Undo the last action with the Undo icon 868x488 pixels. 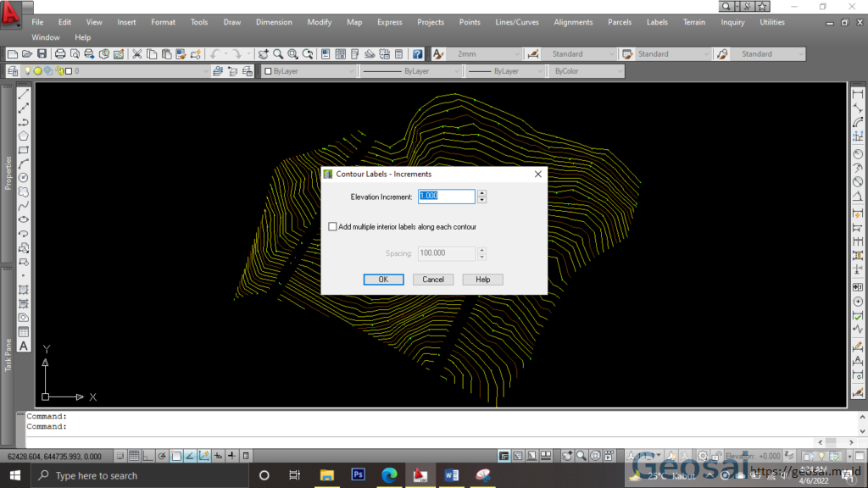[x=214, y=53]
